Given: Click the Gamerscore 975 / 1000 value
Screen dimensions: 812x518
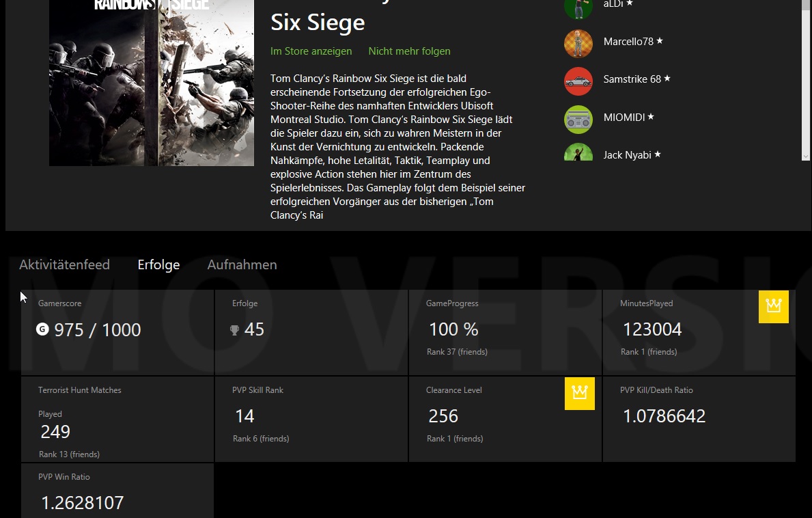Looking at the screenshot, I should 98,330.
